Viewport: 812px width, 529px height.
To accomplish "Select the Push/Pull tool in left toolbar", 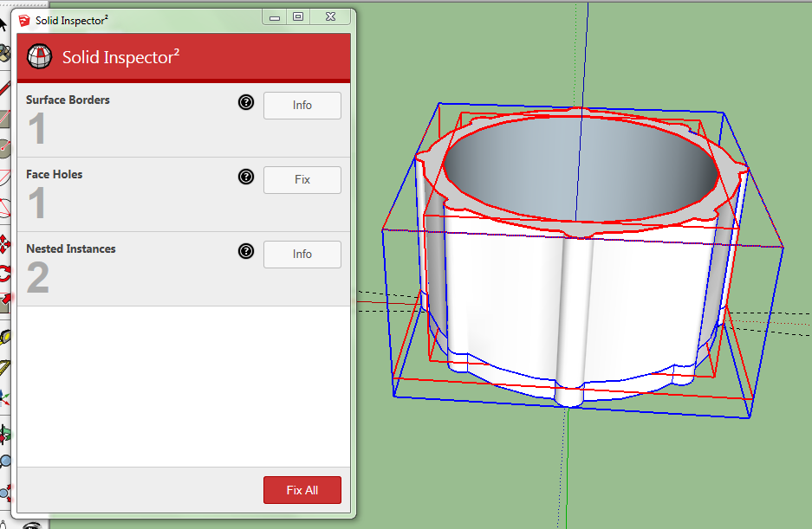I will point(4,303).
